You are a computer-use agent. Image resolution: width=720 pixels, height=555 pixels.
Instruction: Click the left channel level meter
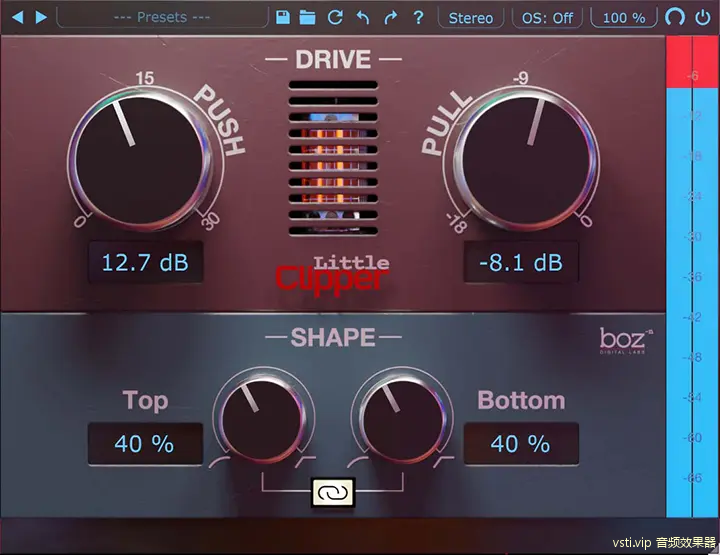pos(678,277)
